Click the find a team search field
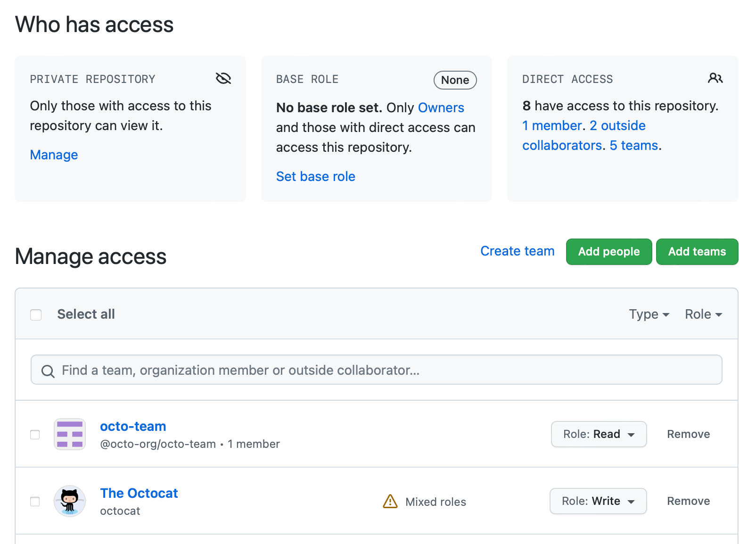The height and width of the screenshot is (544, 756). coord(330,370)
